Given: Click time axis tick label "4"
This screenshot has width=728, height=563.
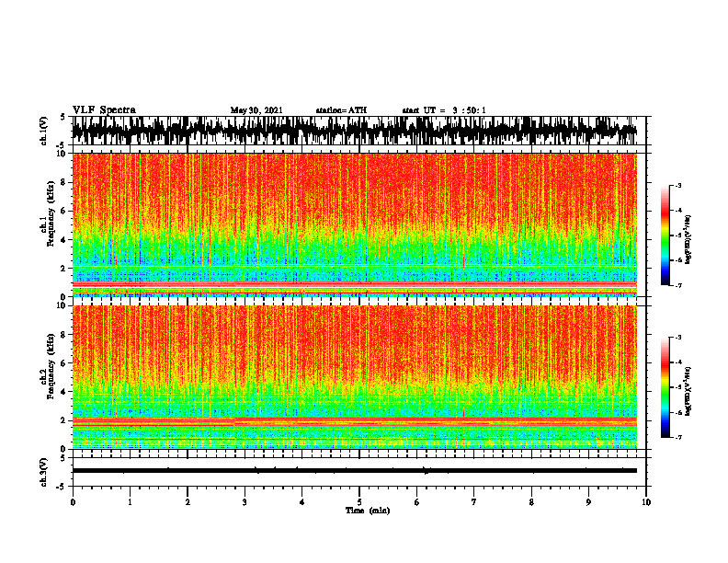Looking at the screenshot, I should [x=302, y=502].
